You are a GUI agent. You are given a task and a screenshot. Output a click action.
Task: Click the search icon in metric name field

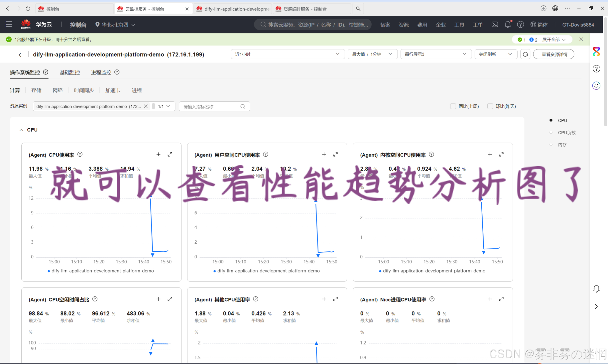click(242, 106)
